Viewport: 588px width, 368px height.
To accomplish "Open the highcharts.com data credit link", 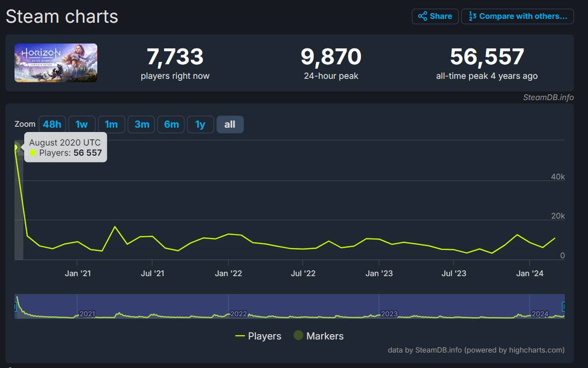I will point(476,350).
